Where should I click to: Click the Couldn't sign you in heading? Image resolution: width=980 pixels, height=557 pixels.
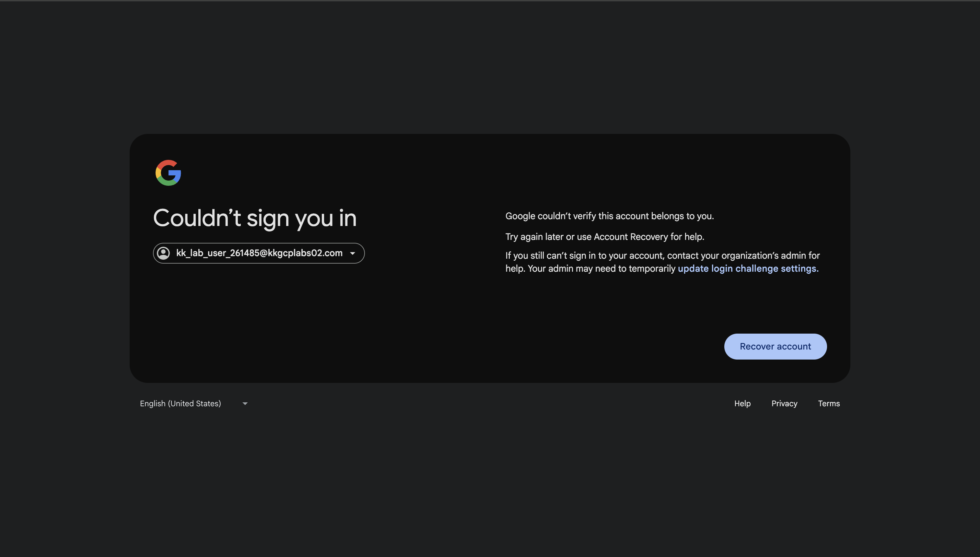coord(255,218)
